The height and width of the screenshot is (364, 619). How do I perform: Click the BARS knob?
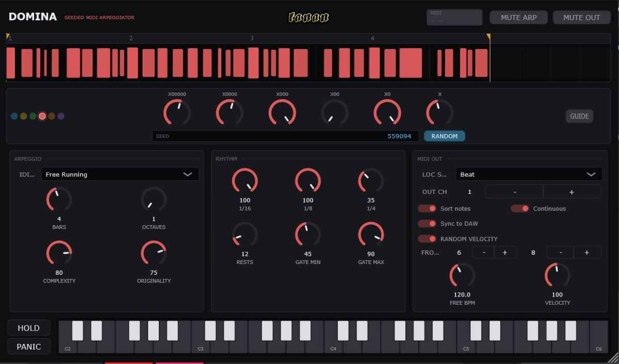coord(59,199)
